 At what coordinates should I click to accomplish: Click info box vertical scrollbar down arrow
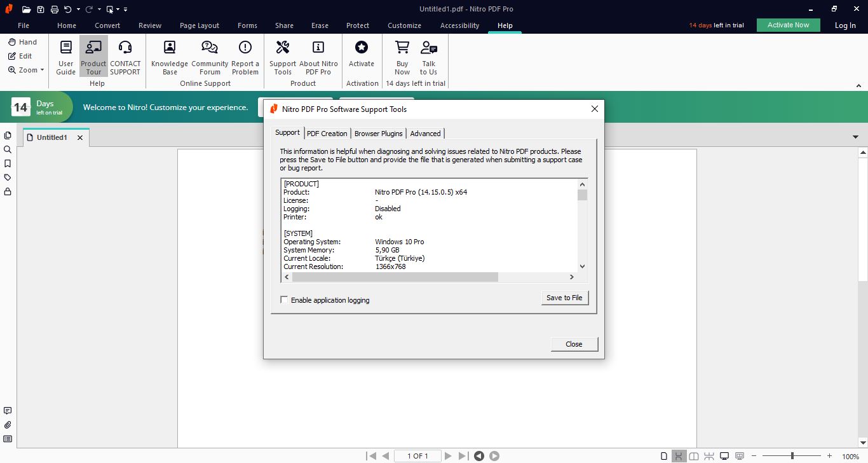pyautogui.click(x=582, y=267)
